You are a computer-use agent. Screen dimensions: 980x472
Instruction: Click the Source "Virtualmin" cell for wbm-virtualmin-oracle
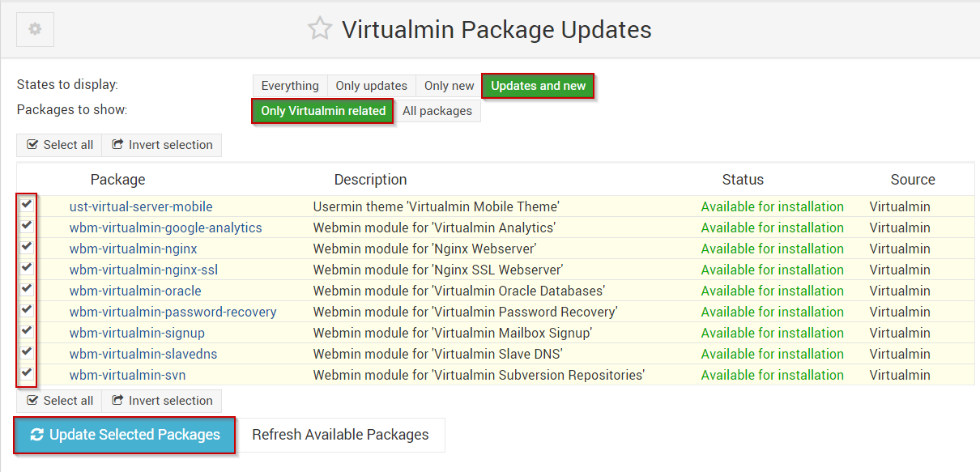[x=900, y=291]
